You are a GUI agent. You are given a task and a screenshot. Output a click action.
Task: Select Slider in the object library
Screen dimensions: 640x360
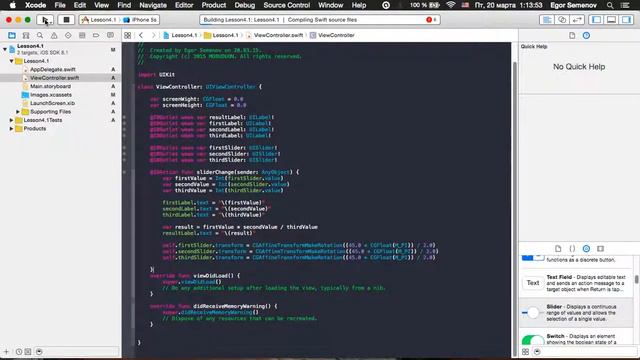(x=577, y=313)
